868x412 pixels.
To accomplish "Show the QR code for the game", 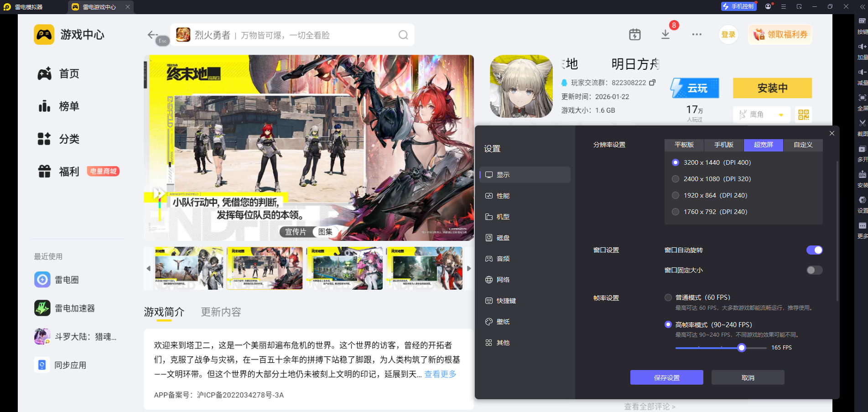I will tap(804, 115).
